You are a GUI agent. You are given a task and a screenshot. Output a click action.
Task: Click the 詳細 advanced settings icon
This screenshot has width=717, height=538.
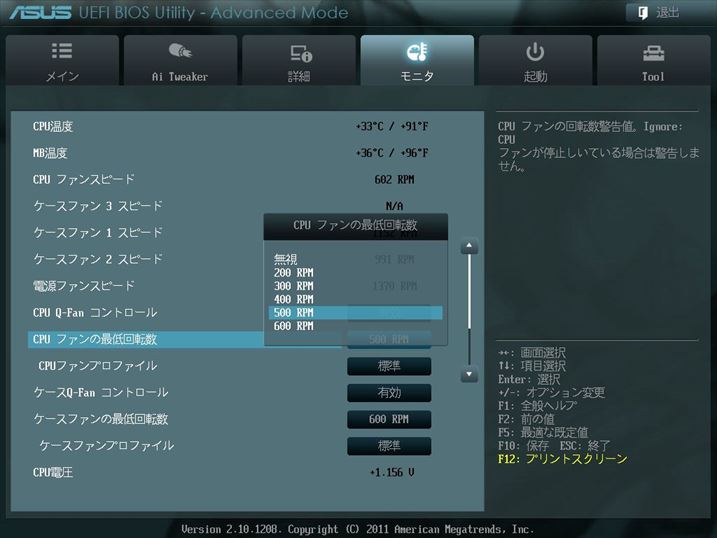(299, 53)
